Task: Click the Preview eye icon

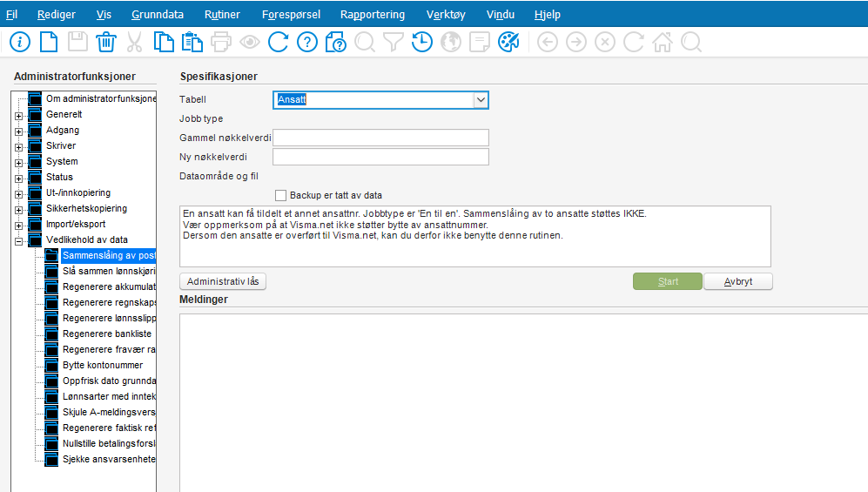Action: [x=250, y=42]
